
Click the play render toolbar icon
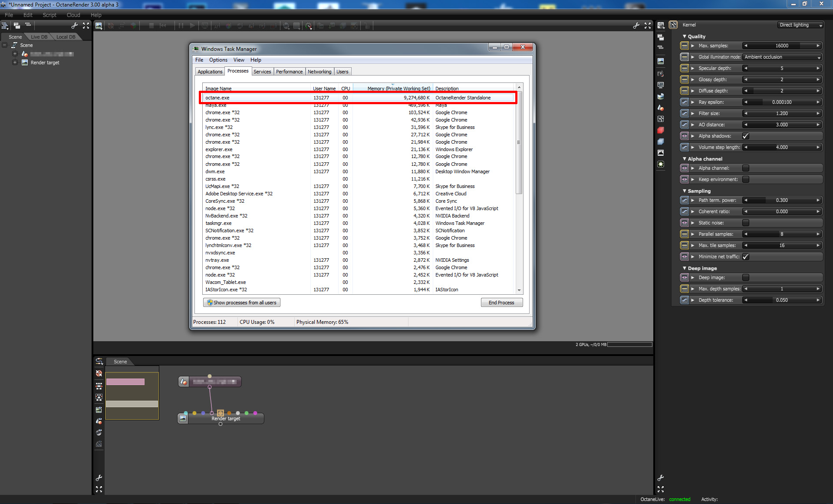point(192,26)
